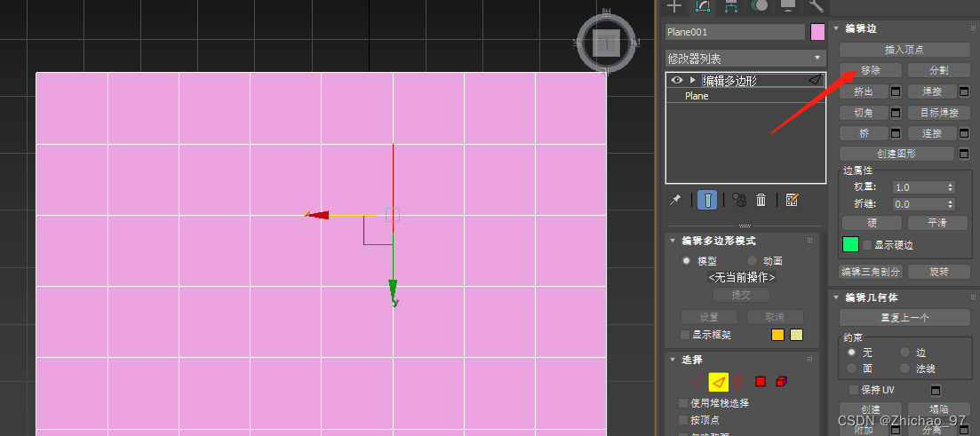
Task: Open the 修改器列表 modifier list dropdown
Action: click(745, 59)
